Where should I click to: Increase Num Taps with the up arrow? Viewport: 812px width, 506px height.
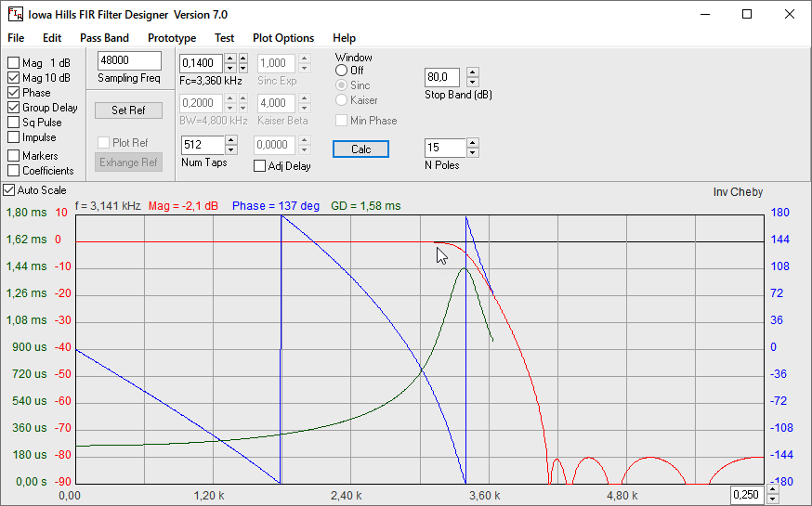coord(232,140)
